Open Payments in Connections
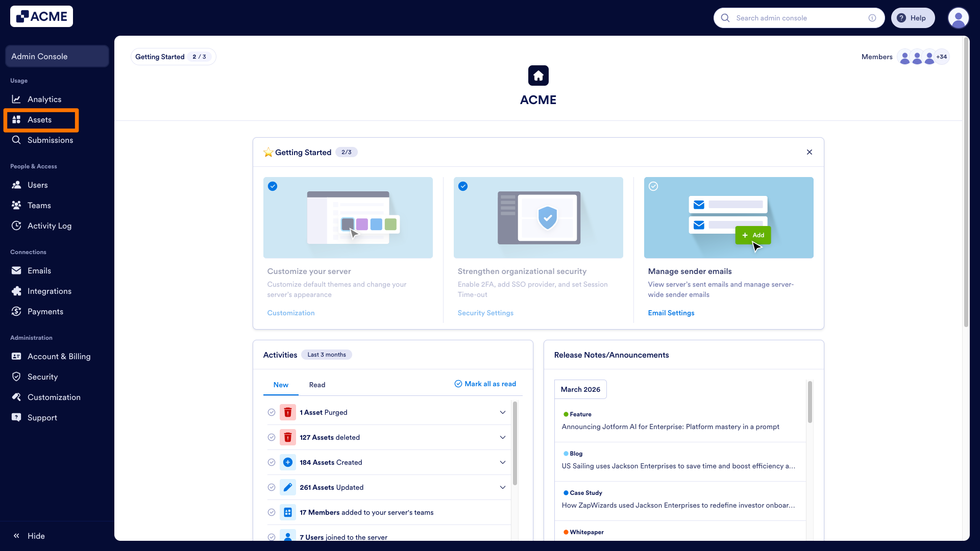The height and width of the screenshot is (551, 980). (x=45, y=311)
